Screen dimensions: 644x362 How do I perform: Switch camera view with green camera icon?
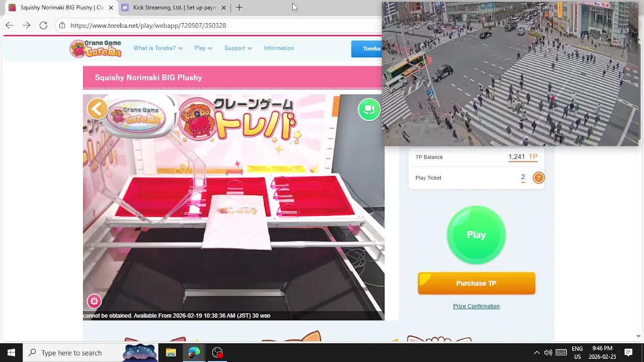point(369,109)
